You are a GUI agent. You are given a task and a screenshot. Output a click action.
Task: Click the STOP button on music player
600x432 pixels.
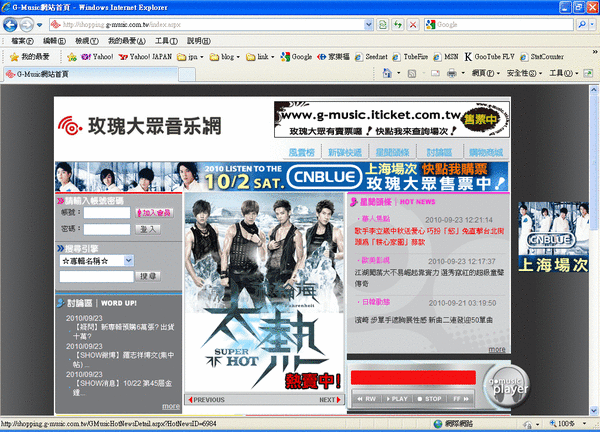[429, 399]
